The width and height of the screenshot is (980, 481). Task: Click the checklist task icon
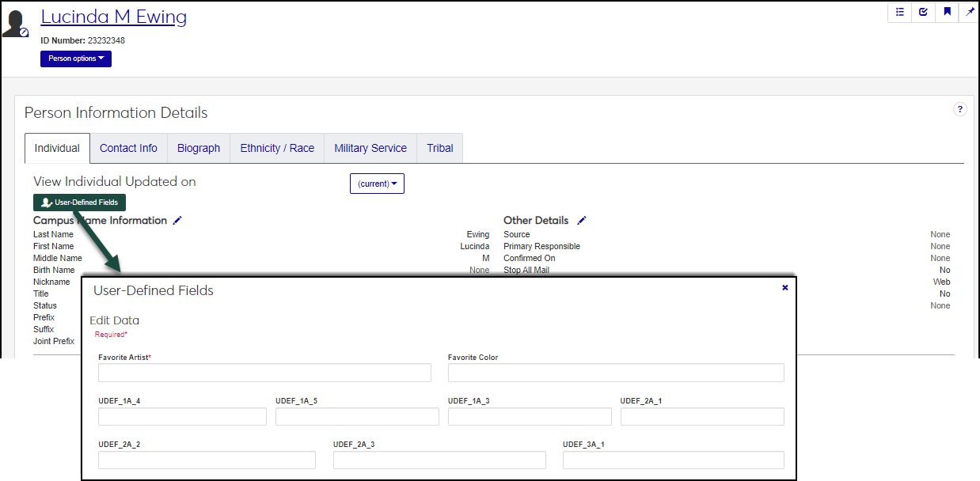click(x=923, y=12)
